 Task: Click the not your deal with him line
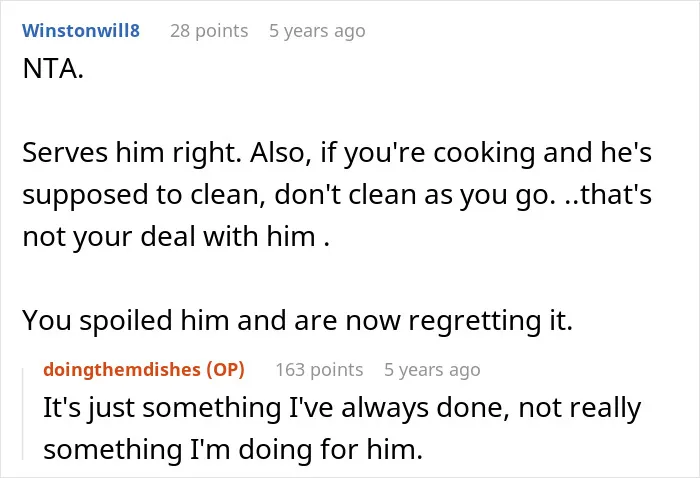pyautogui.click(x=176, y=237)
